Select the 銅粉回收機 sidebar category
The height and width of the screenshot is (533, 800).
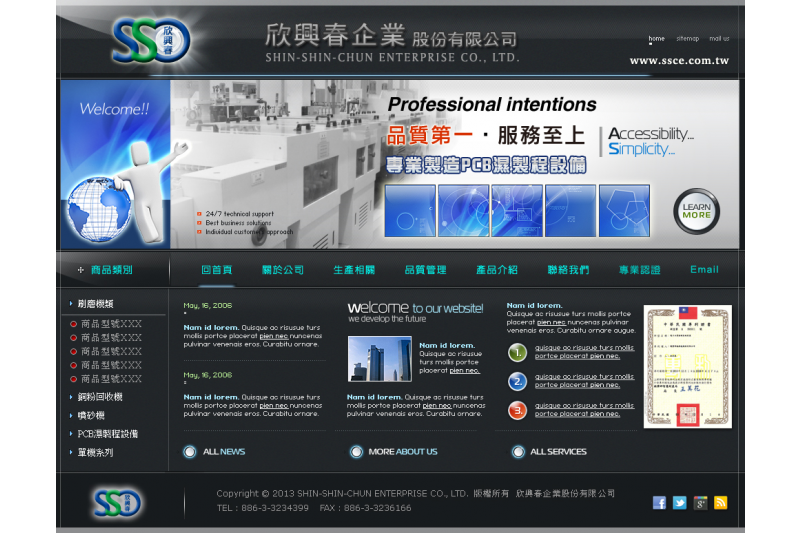coord(100,397)
